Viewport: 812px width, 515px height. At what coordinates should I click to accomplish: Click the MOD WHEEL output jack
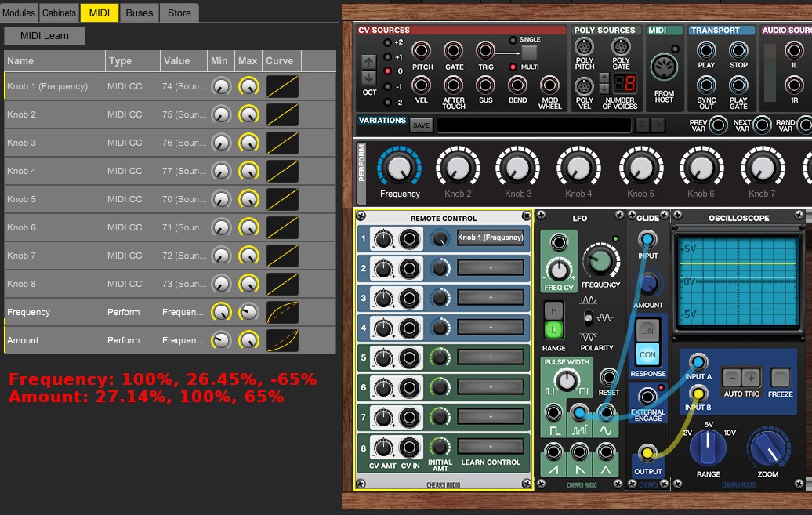[x=549, y=85]
